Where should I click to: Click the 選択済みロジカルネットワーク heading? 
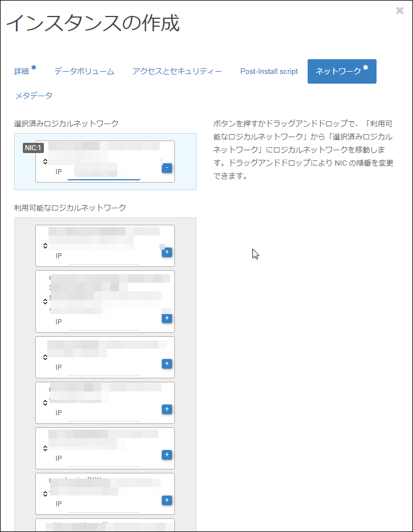[66, 123]
